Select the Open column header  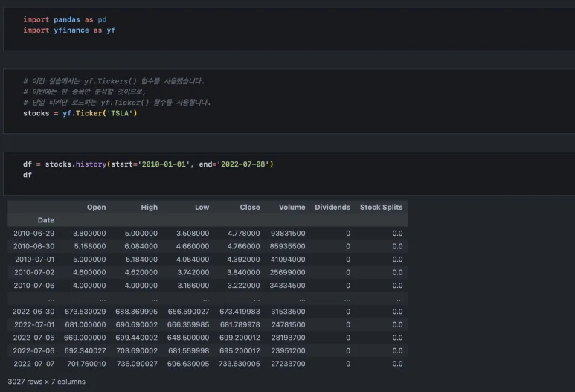(x=96, y=207)
